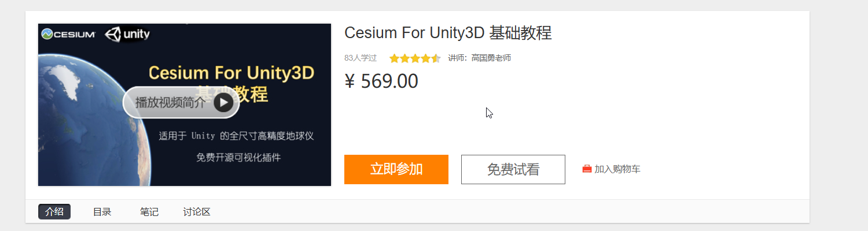Go to the 讨论区 tab
The image size is (868, 231).
[197, 212]
